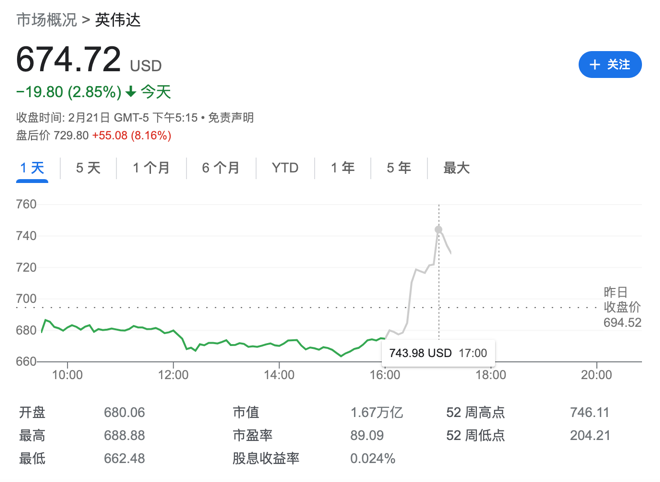Open the 市场概况 breadcrumb link
Screen dimensions: 660x482
pos(47,19)
